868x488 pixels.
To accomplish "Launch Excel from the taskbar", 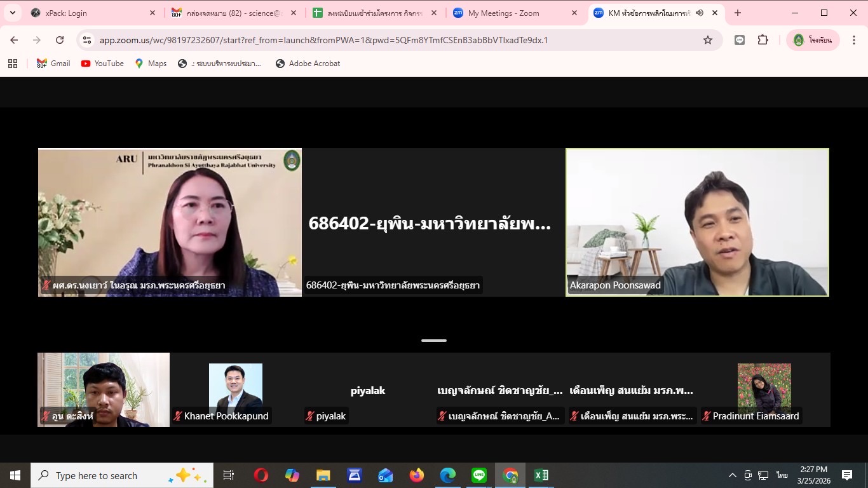I will (541, 475).
